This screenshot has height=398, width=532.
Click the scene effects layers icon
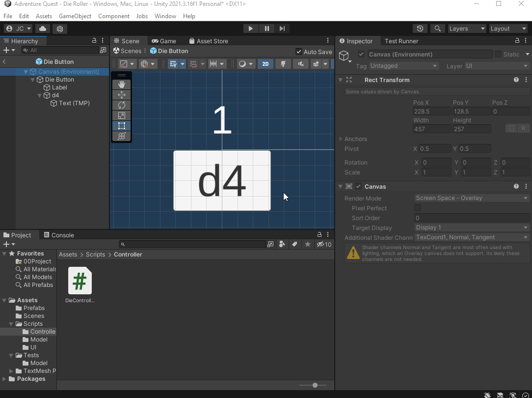(x=316, y=64)
